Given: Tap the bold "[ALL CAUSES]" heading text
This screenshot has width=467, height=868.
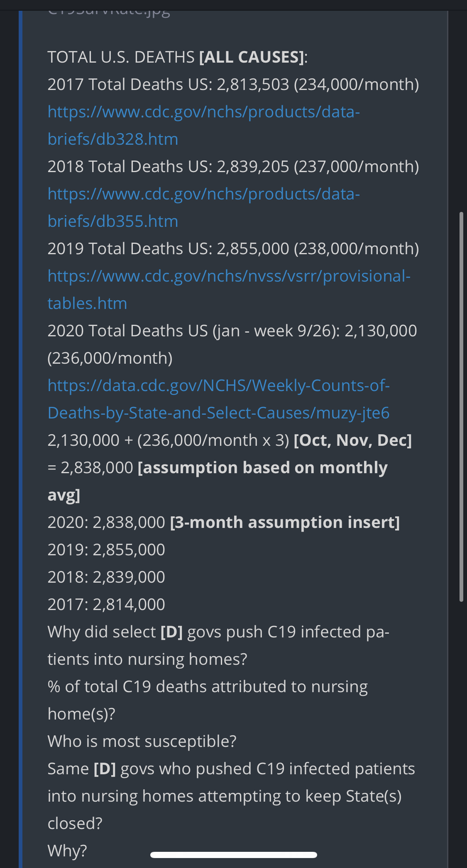Looking at the screenshot, I should 251,57.
